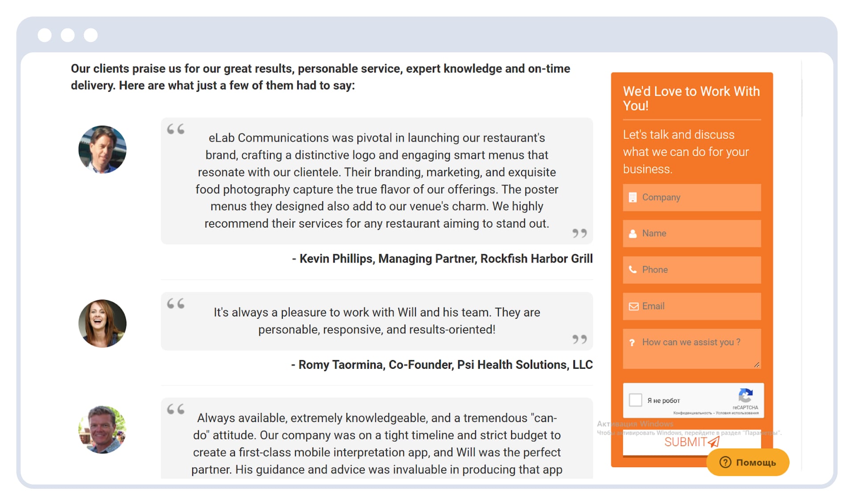
Task: Click the third testimonial's profile photo
Action: coord(102,429)
